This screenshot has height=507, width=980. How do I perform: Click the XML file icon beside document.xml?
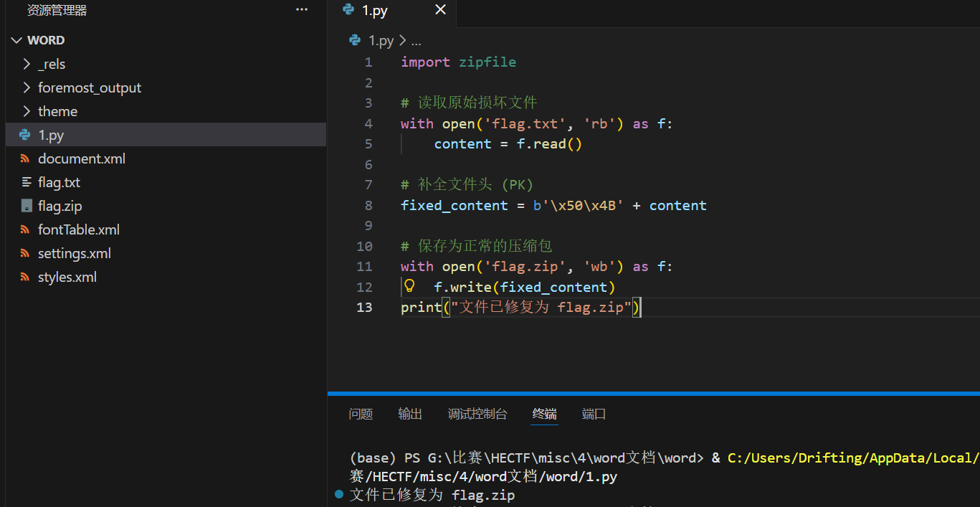coord(24,158)
